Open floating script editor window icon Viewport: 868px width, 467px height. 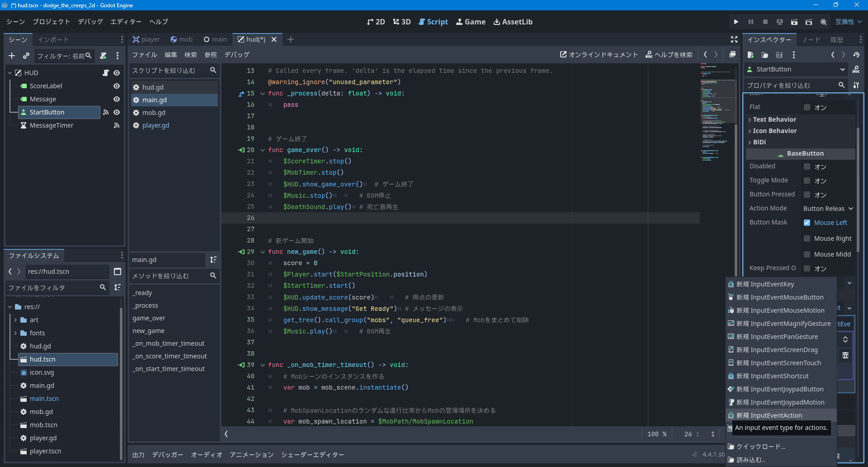(732, 54)
